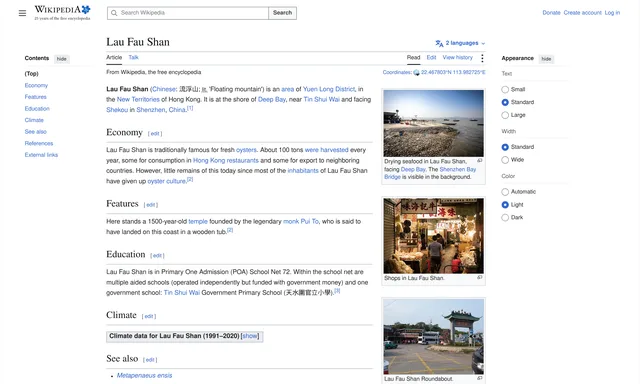Screen dimensions: 640x384
Task: Hide the Appearance panel
Action: coord(546,59)
